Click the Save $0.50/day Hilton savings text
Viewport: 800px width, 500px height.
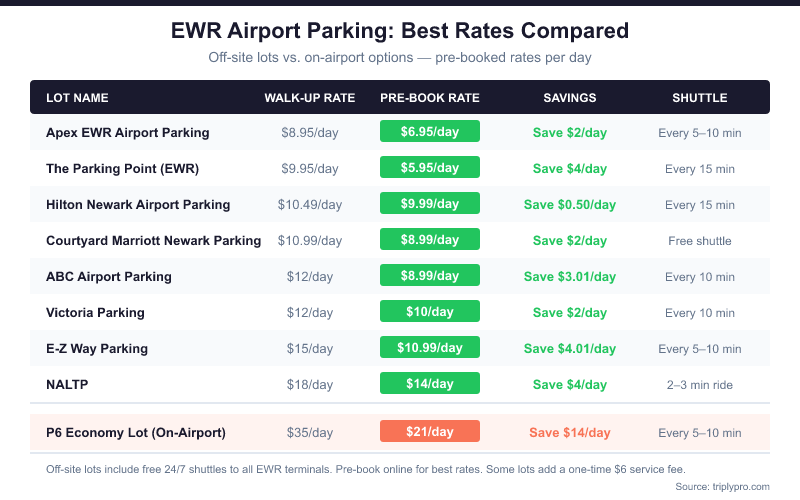[570, 204]
